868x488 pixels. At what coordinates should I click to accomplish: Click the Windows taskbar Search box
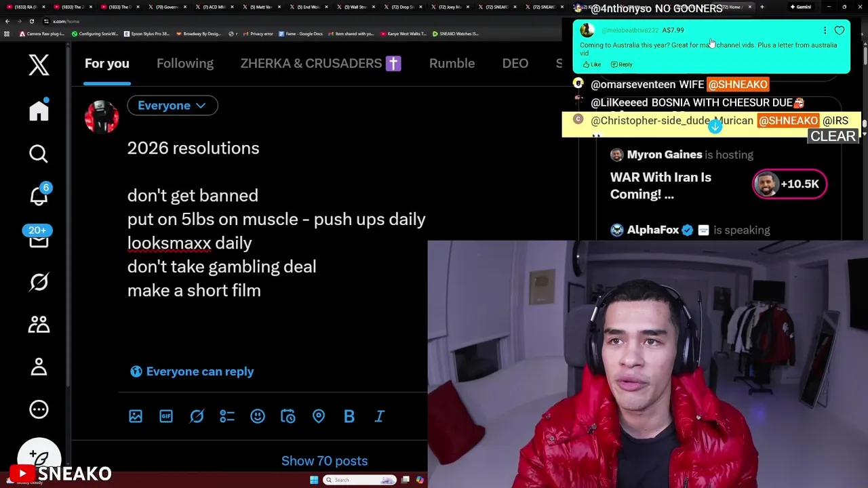(359, 480)
